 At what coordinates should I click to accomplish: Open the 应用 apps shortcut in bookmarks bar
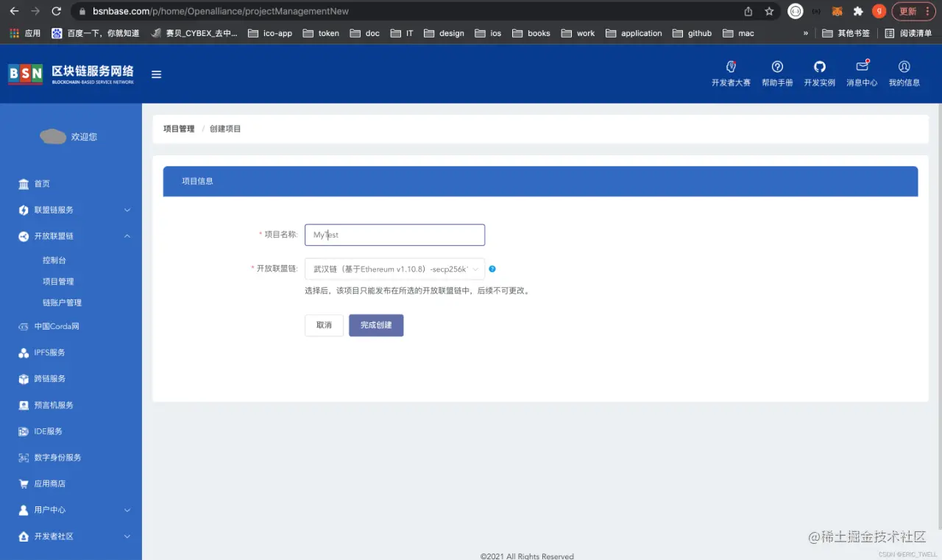(25, 33)
